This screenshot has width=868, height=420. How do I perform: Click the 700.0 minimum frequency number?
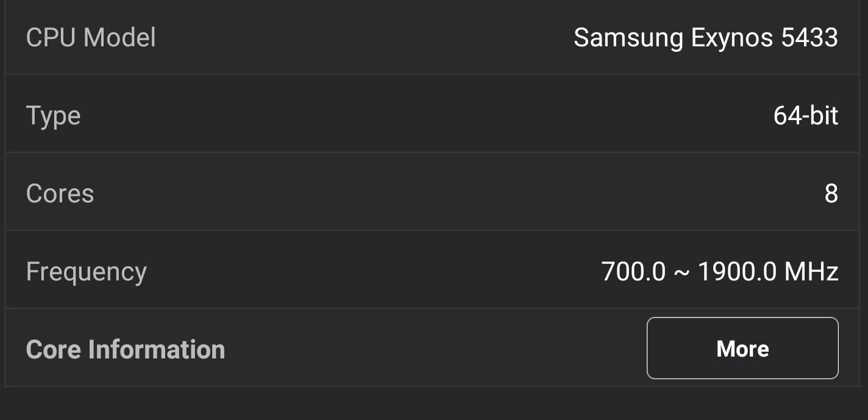coord(633,272)
